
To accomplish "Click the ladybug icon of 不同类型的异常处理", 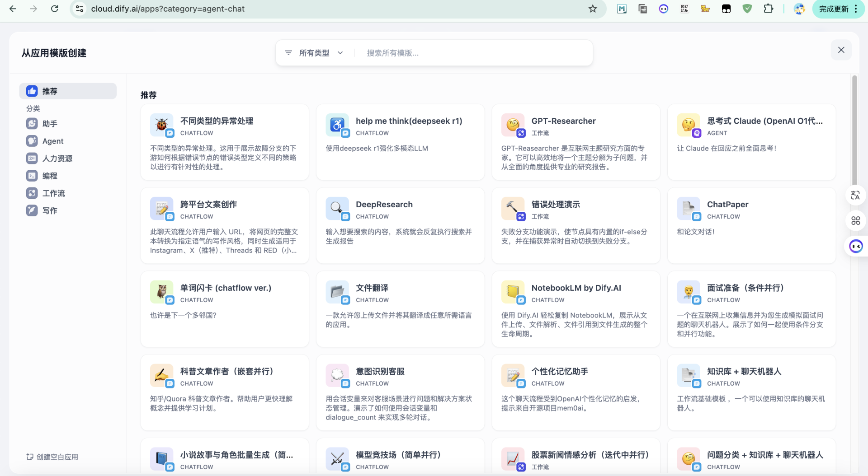I will 161,124.
